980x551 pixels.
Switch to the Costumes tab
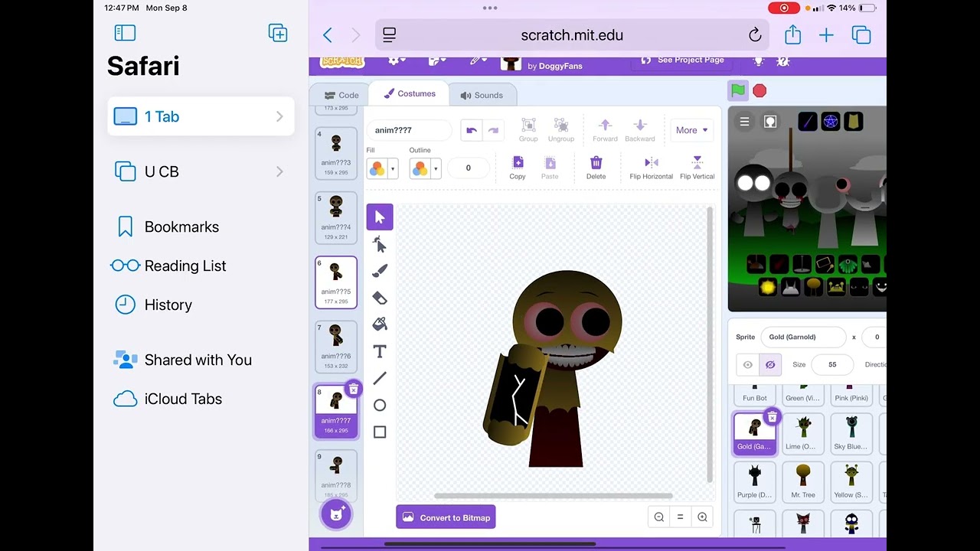pos(410,93)
